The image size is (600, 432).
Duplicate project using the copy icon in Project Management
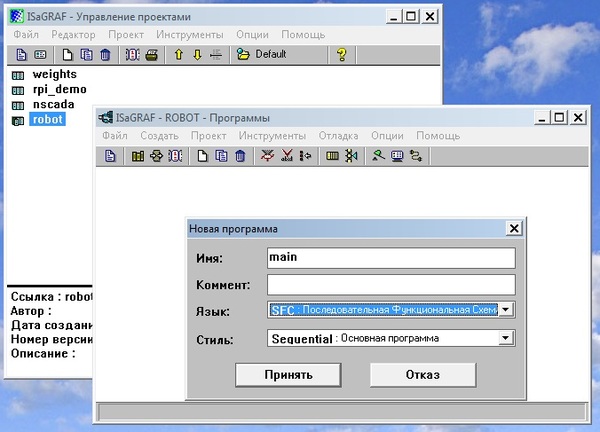click(86, 55)
